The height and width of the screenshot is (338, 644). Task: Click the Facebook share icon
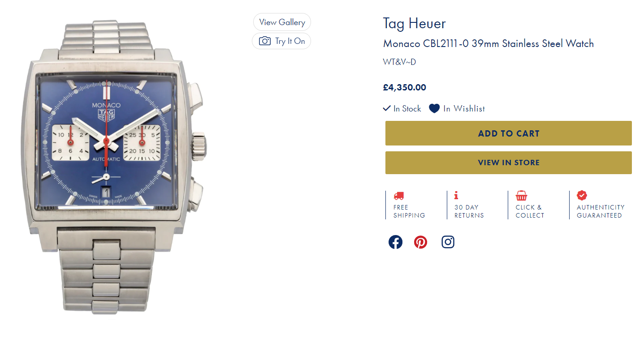[x=395, y=242]
